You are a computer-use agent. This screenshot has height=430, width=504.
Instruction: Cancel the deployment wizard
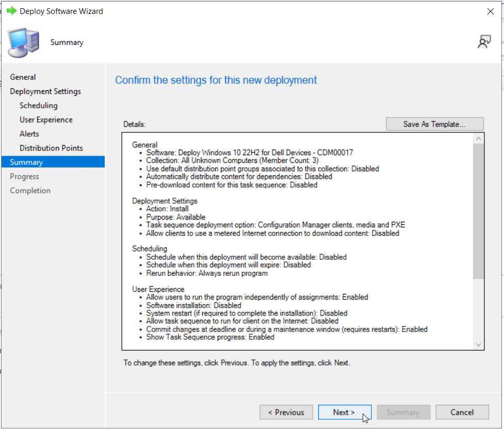click(462, 412)
